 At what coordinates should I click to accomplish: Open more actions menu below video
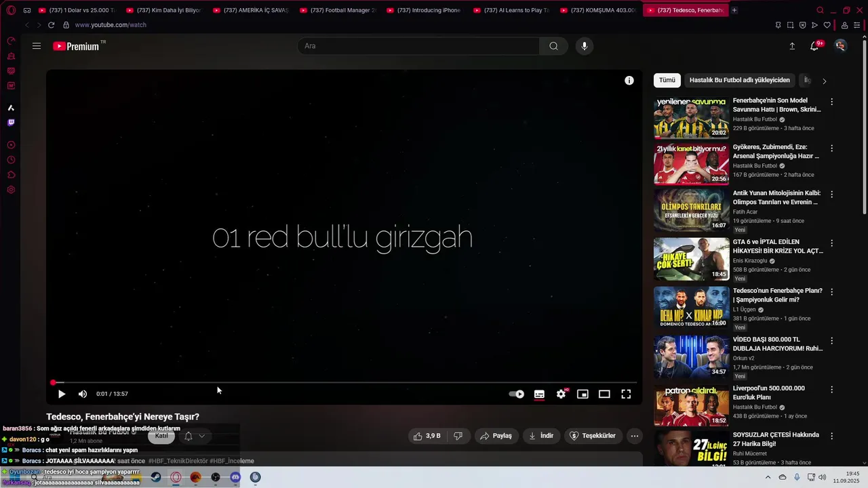pos(634,436)
